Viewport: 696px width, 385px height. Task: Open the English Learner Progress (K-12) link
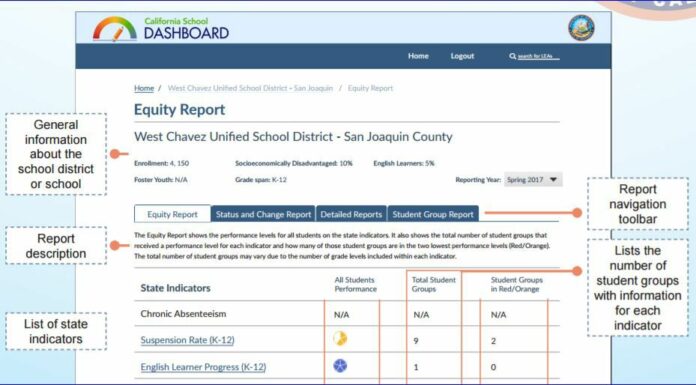203,367
